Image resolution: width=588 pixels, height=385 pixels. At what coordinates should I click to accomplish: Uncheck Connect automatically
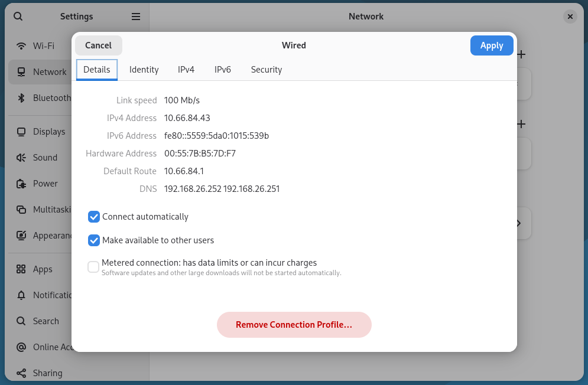94,217
